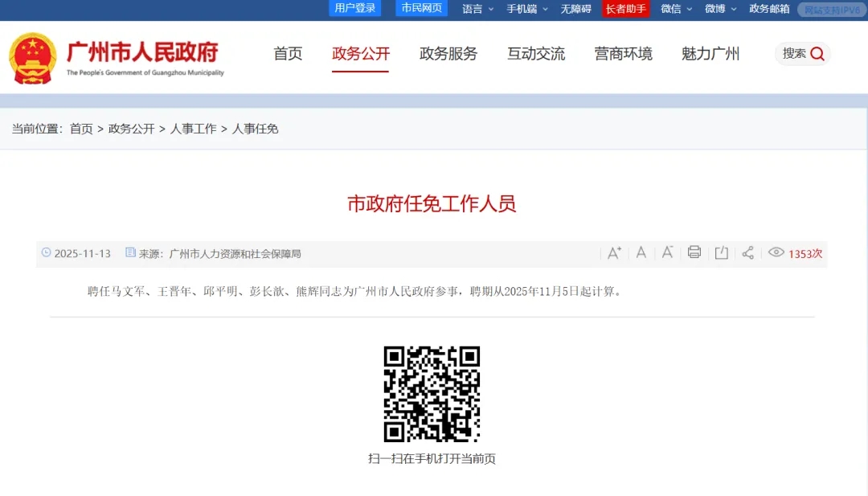Go to 政务服务 navigation tab
This screenshot has width=868, height=496.
pyautogui.click(x=448, y=54)
